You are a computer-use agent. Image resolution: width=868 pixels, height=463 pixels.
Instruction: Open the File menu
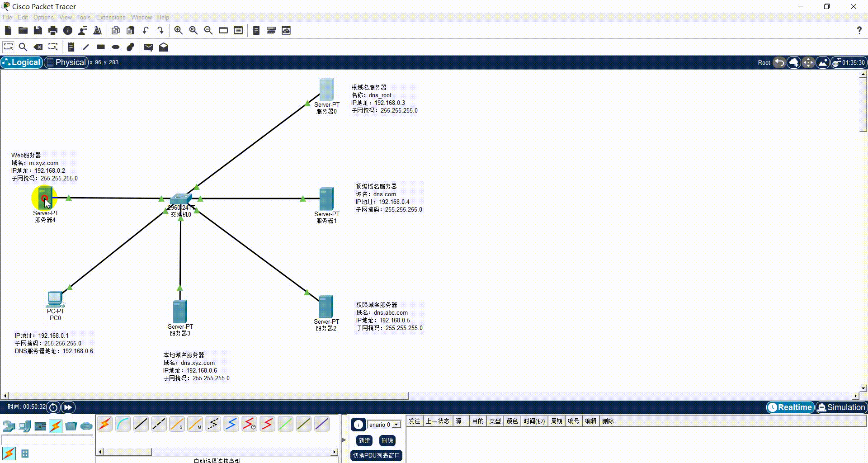tap(7, 17)
